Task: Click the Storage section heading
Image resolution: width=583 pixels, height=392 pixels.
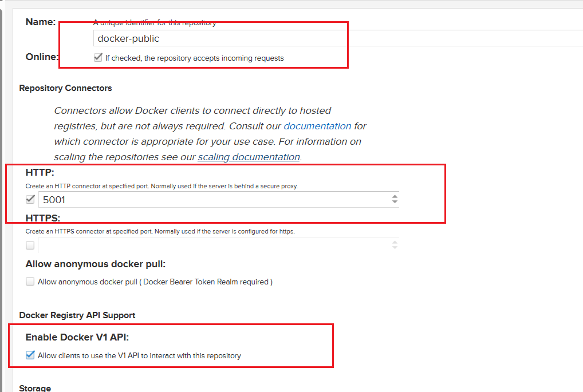Action: 35,388
